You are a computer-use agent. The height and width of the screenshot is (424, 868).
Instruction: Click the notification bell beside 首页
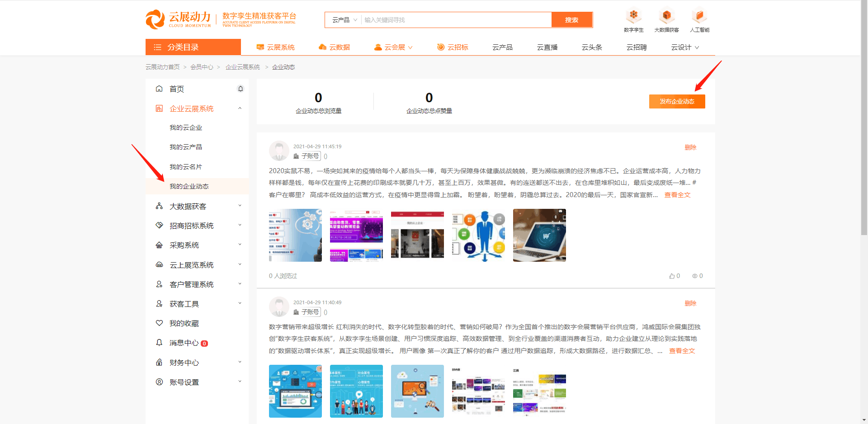(241, 89)
